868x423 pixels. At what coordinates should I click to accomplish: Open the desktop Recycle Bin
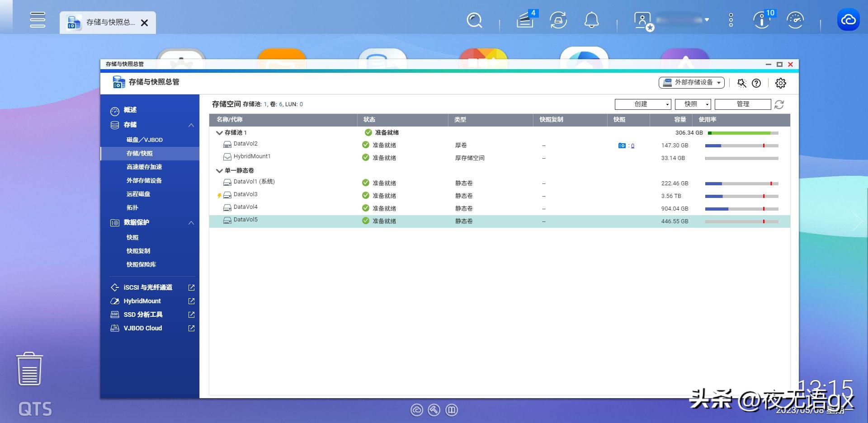30,369
